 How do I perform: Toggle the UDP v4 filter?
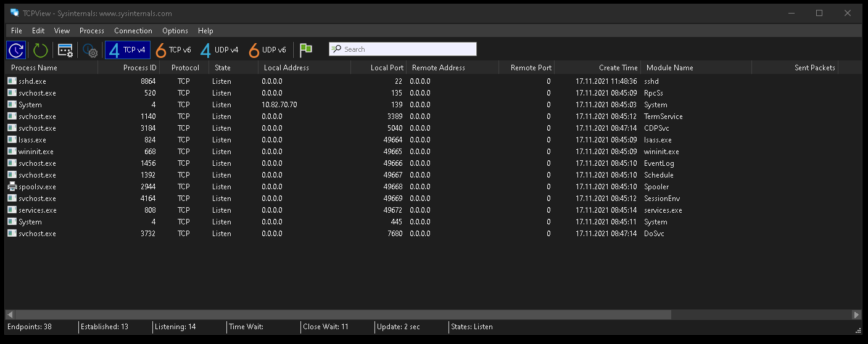pos(220,50)
